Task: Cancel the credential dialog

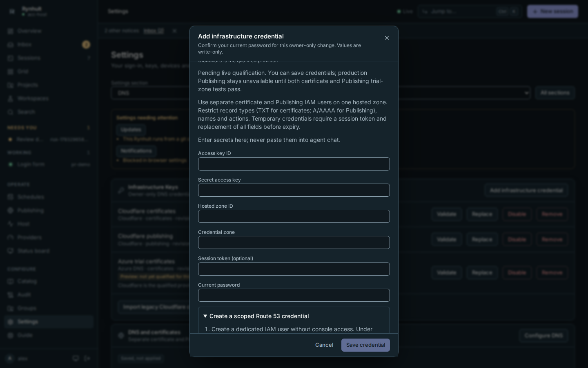Action: [x=324, y=345]
